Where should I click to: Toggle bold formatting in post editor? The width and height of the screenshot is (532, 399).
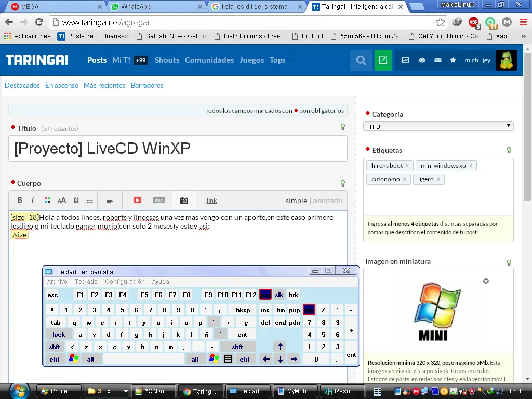pyautogui.click(x=20, y=200)
